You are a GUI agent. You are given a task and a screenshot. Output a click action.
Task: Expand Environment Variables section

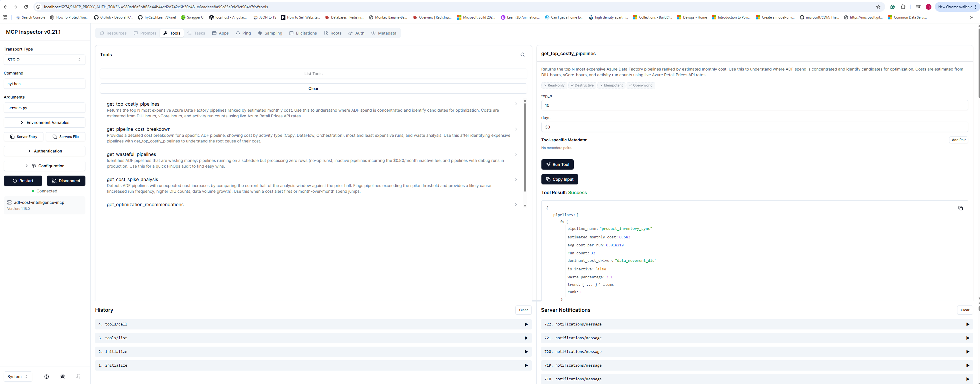[x=45, y=123]
